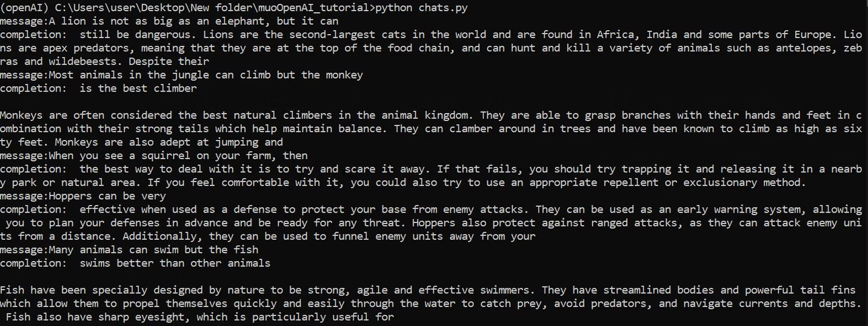
Task: Click message about a squirrel on your farm
Action: click(x=154, y=155)
